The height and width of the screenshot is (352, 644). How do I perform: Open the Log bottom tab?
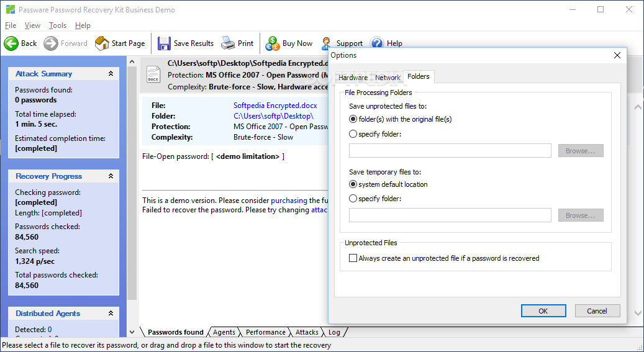click(x=334, y=332)
